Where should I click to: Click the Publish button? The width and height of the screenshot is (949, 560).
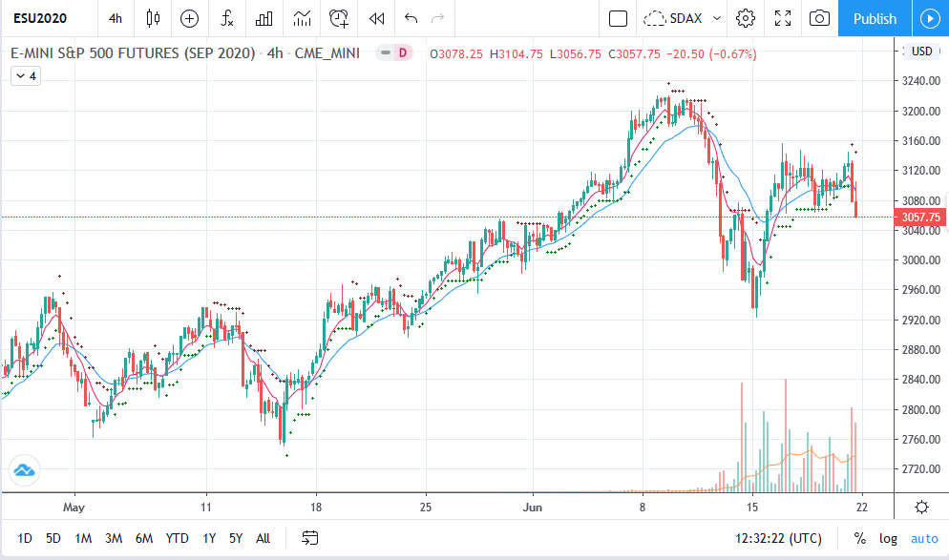click(875, 18)
